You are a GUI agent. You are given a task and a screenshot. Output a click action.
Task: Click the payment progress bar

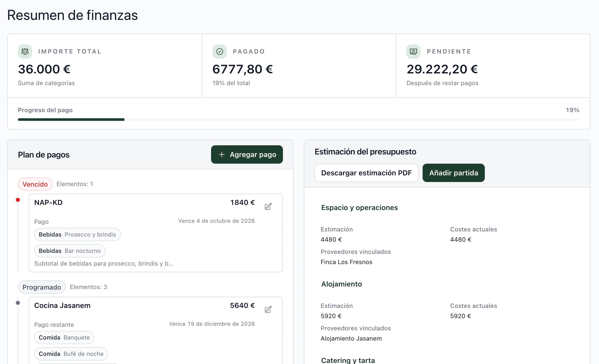[x=298, y=120]
